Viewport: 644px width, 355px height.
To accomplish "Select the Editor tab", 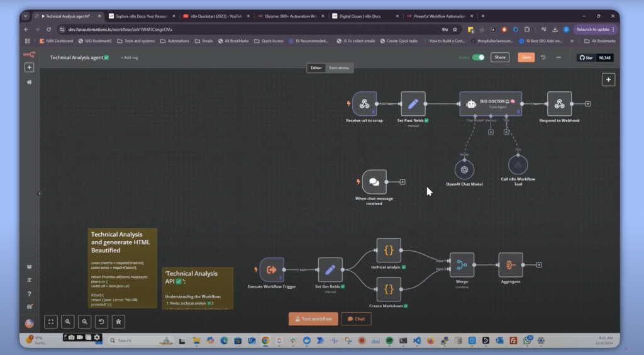I will point(316,68).
